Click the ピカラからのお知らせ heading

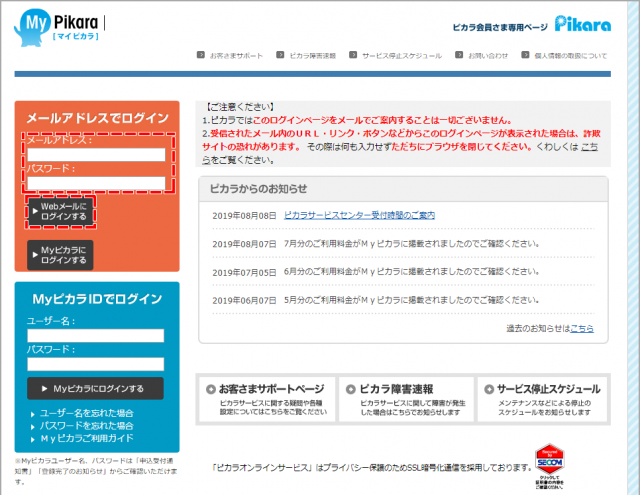[x=258, y=189]
